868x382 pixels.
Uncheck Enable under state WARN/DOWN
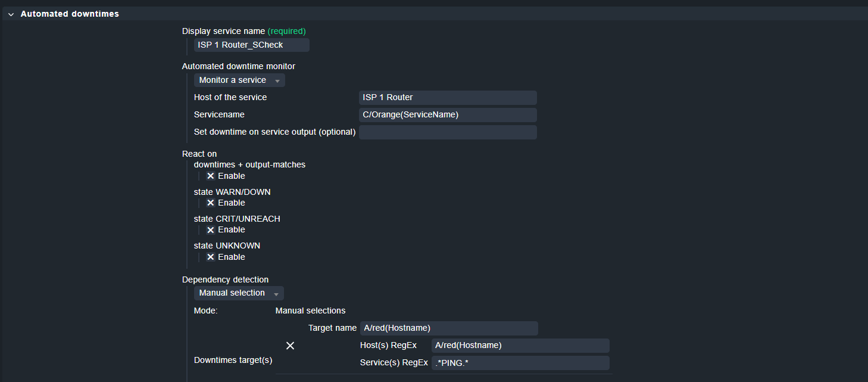(211, 203)
